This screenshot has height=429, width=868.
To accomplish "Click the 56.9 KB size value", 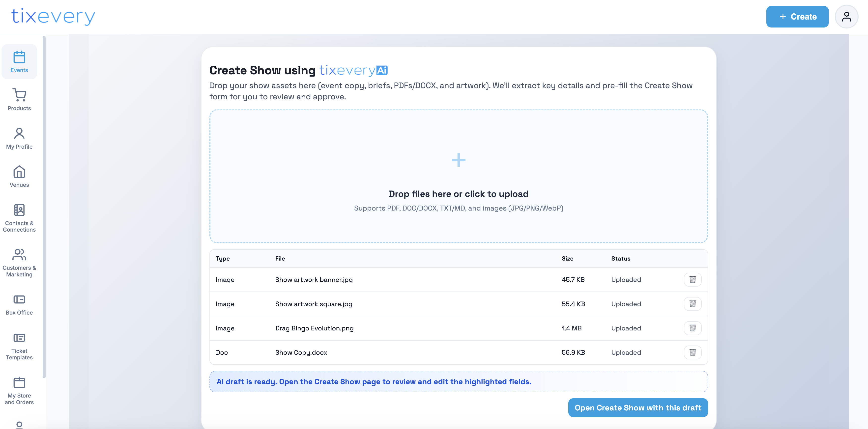I will 573,352.
